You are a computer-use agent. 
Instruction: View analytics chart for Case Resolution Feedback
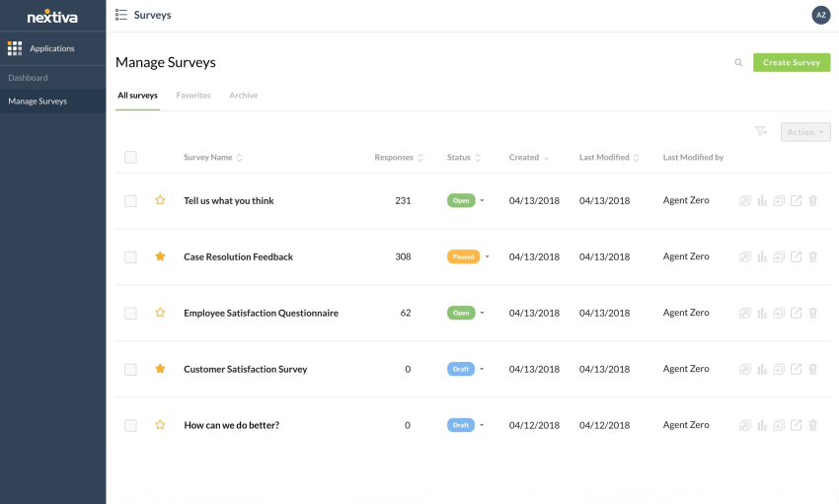762,257
